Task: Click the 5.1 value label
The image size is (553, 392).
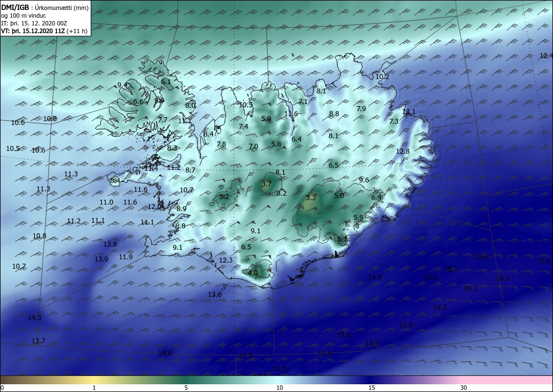Action: [342, 239]
